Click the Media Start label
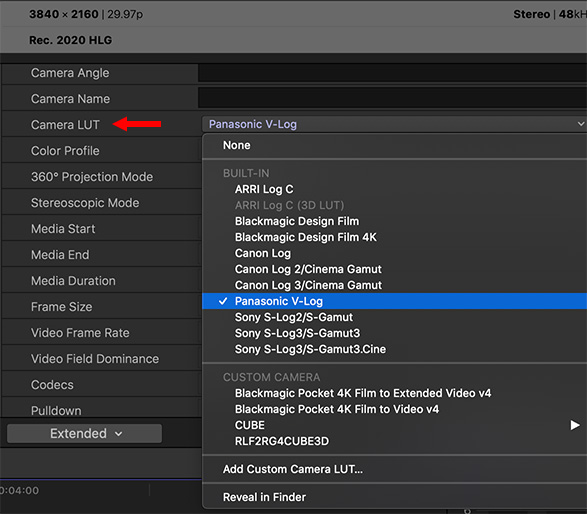 [x=63, y=229]
